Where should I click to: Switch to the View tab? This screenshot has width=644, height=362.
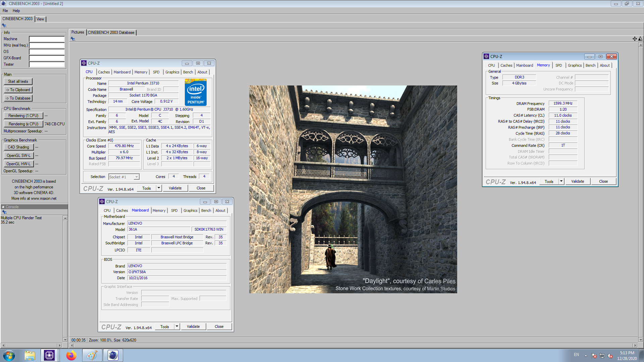(x=40, y=19)
